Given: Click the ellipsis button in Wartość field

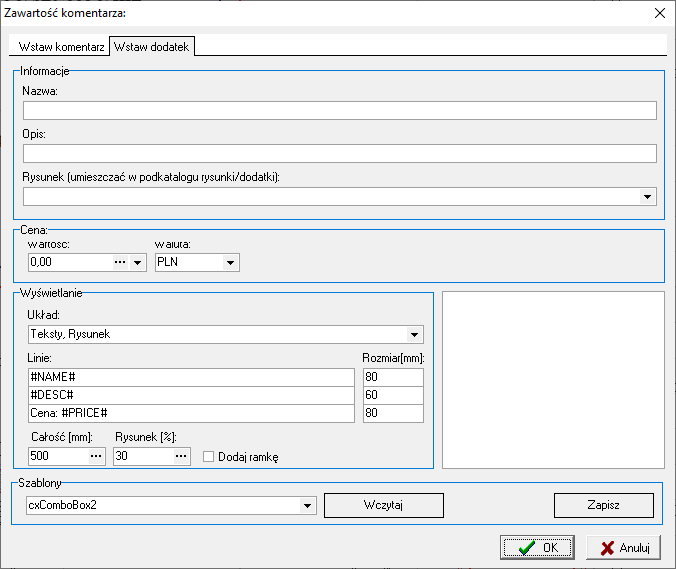Looking at the screenshot, I should [x=121, y=262].
